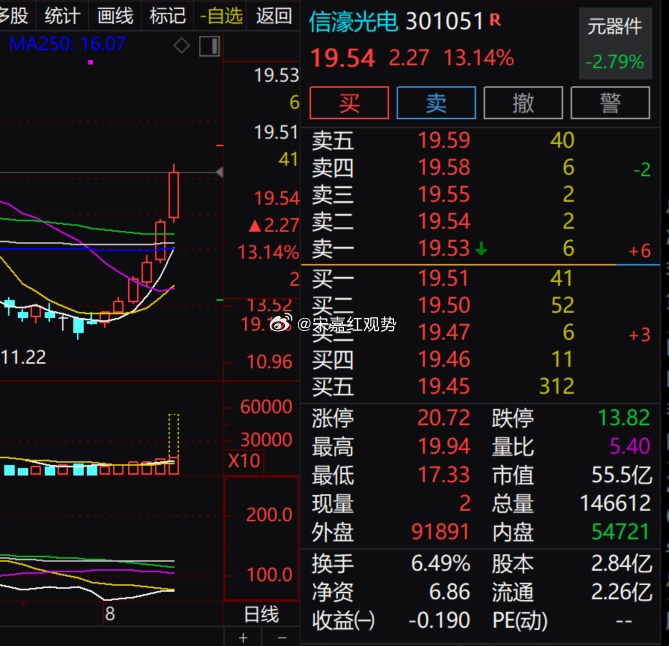Open the 元器件 sector box
Screen dimensions: 669x646
(x=615, y=44)
